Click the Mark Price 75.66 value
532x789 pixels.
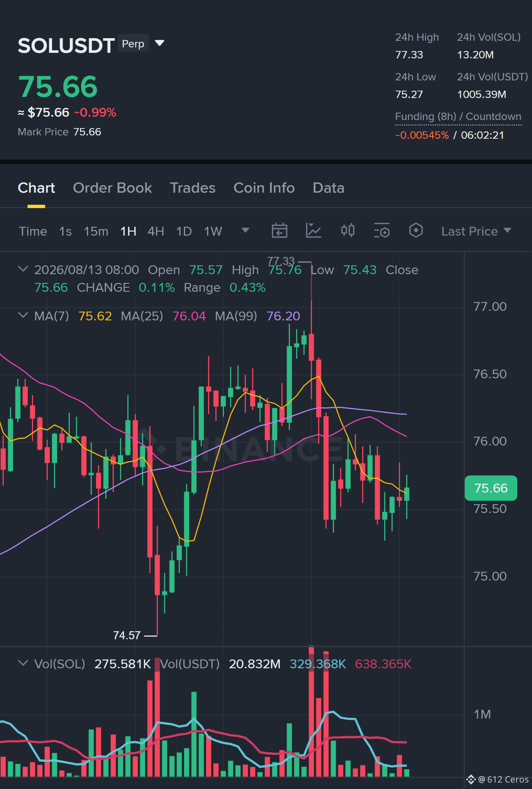click(87, 132)
